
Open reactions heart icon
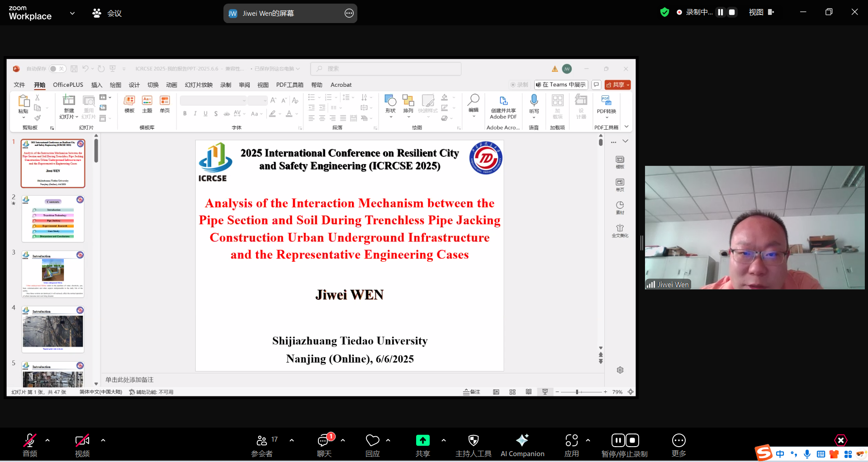tap(373, 445)
